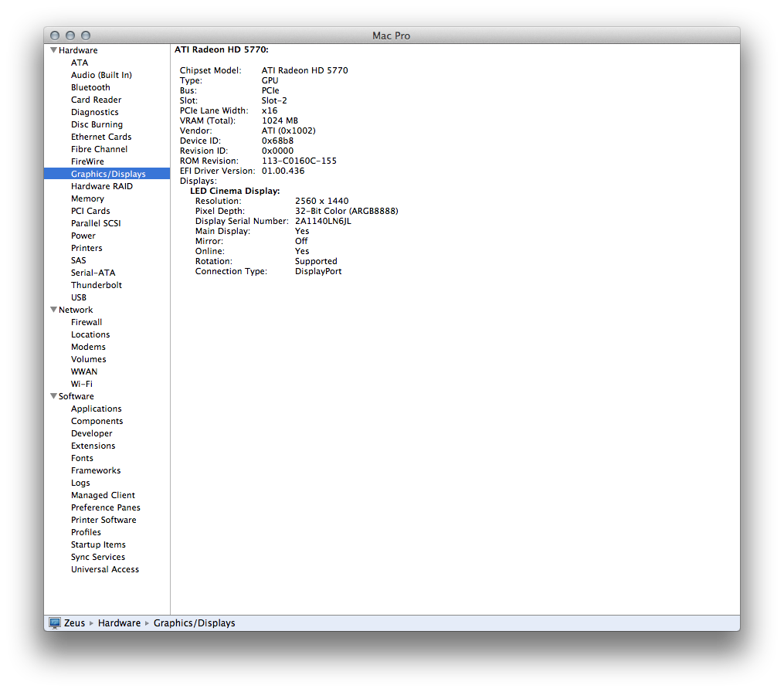Image resolution: width=784 pixels, height=692 pixels.
Task: Select Printer Software in sidebar
Action: [x=104, y=520]
